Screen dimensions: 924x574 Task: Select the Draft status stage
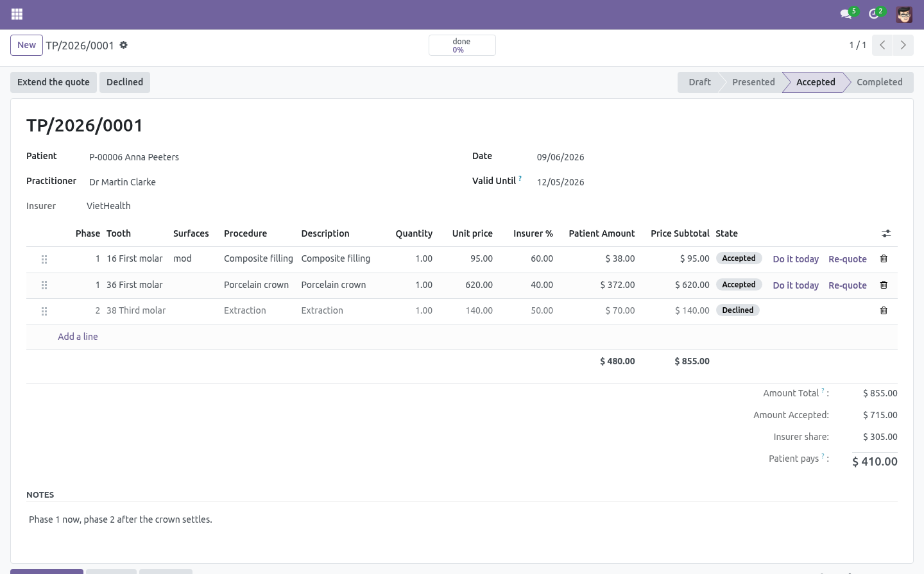(699, 82)
